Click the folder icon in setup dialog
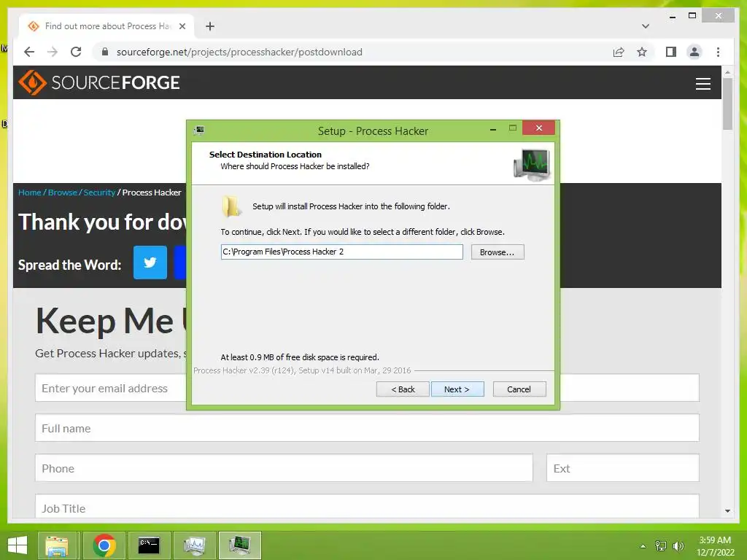 231,206
